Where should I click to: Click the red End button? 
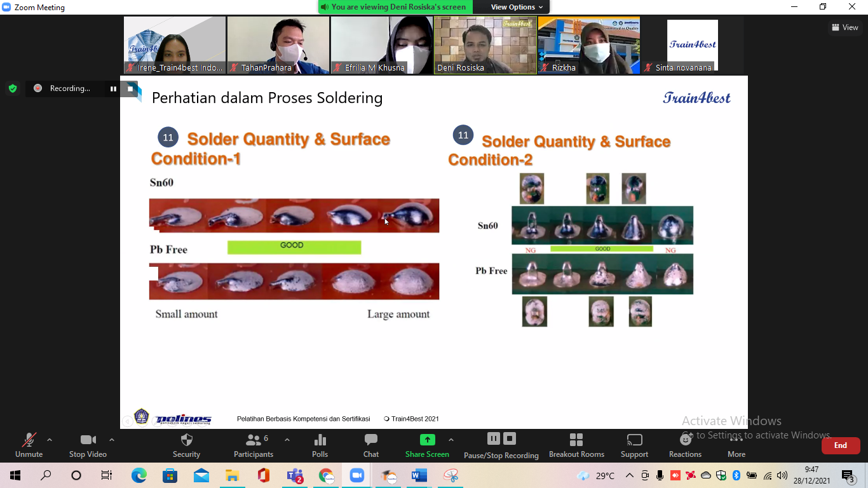click(x=840, y=445)
